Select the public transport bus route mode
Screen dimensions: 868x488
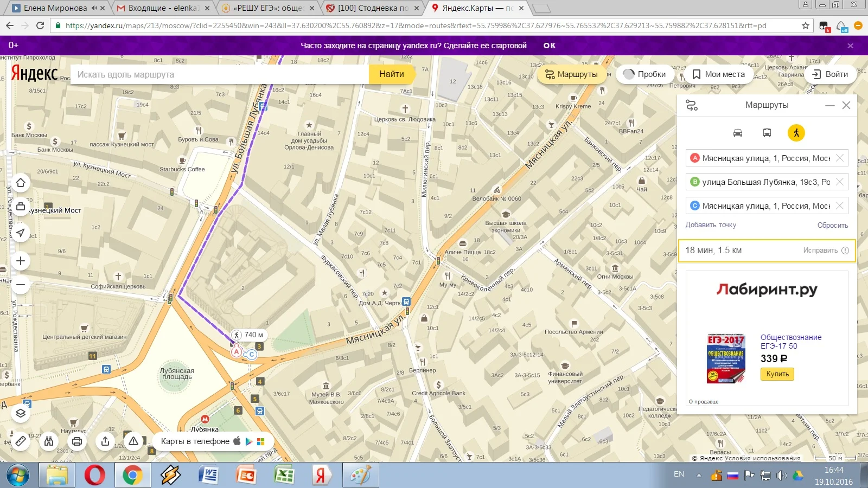pyautogui.click(x=767, y=133)
